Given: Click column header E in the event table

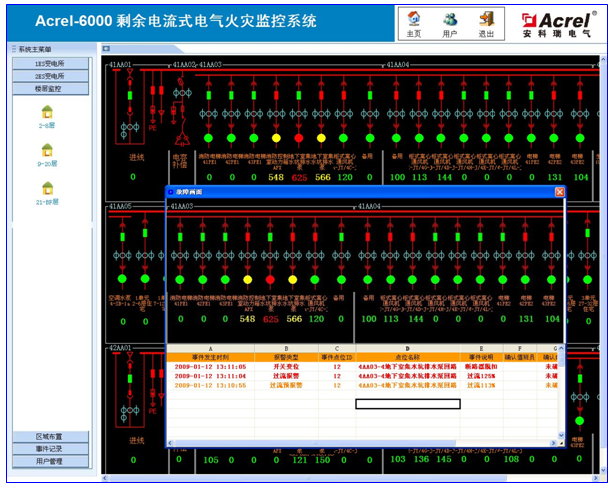Looking at the screenshot, I should pos(481,348).
